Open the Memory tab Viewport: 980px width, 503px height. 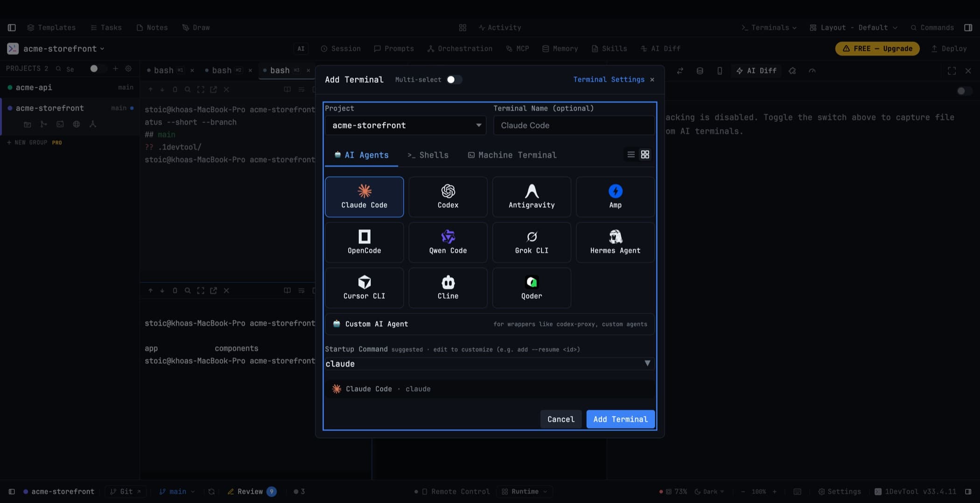(x=560, y=49)
